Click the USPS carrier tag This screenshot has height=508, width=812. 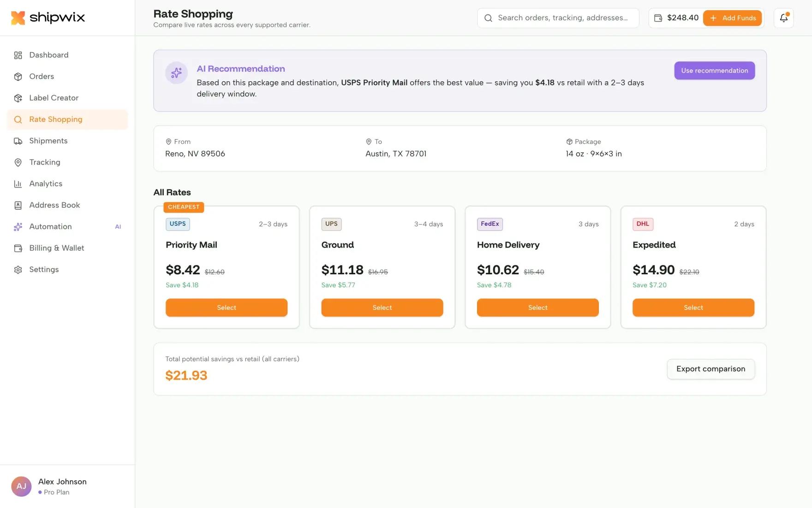pyautogui.click(x=178, y=224)
